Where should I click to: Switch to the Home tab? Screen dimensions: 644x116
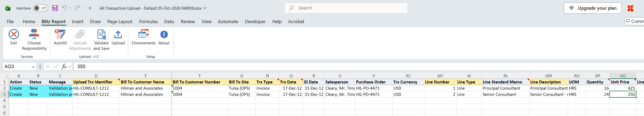pyautogui.click(x=29, y=22)
